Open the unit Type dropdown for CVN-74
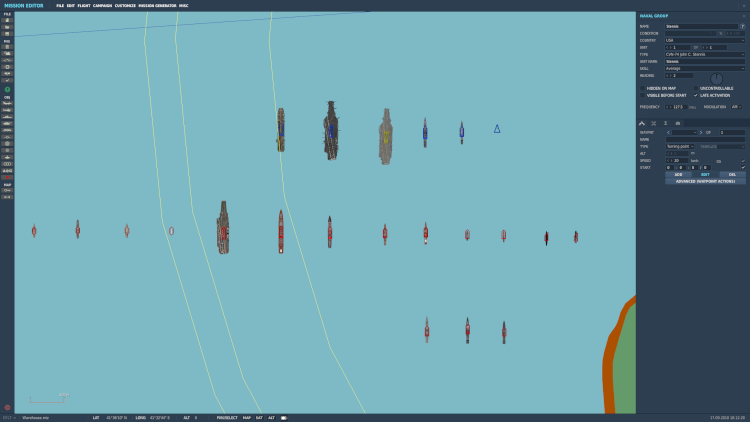 pyautogui.click(x=705, y=54)
